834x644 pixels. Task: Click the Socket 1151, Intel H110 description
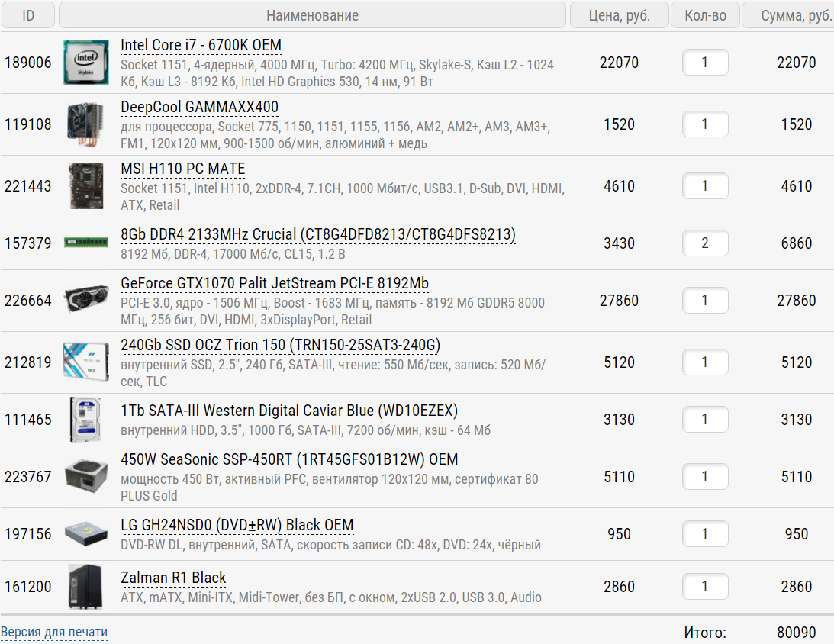[x=343, y=197]
